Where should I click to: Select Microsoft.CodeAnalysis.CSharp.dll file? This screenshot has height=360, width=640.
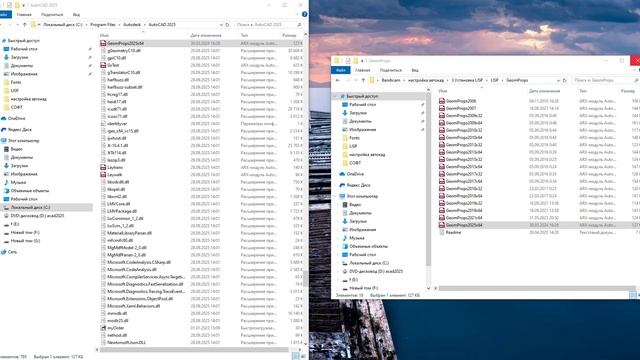tap(138, 262)
